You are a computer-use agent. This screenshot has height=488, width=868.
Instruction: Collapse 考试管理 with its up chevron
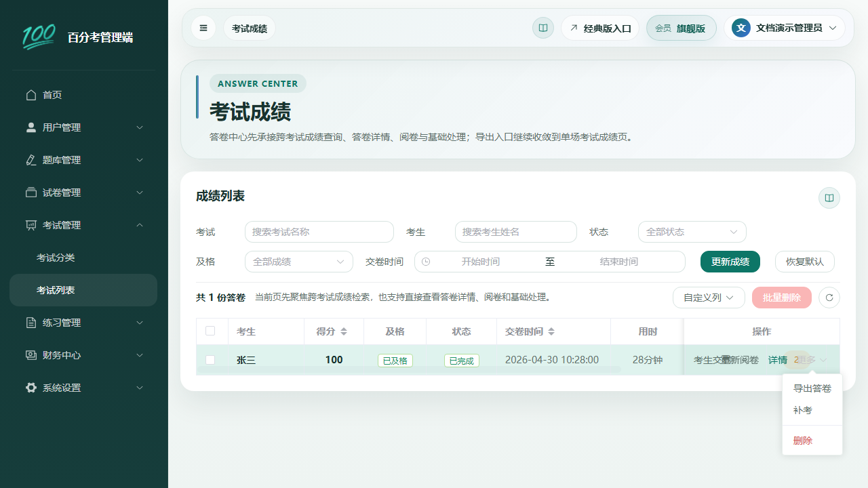pyautogui.click(x=140, y=225)
